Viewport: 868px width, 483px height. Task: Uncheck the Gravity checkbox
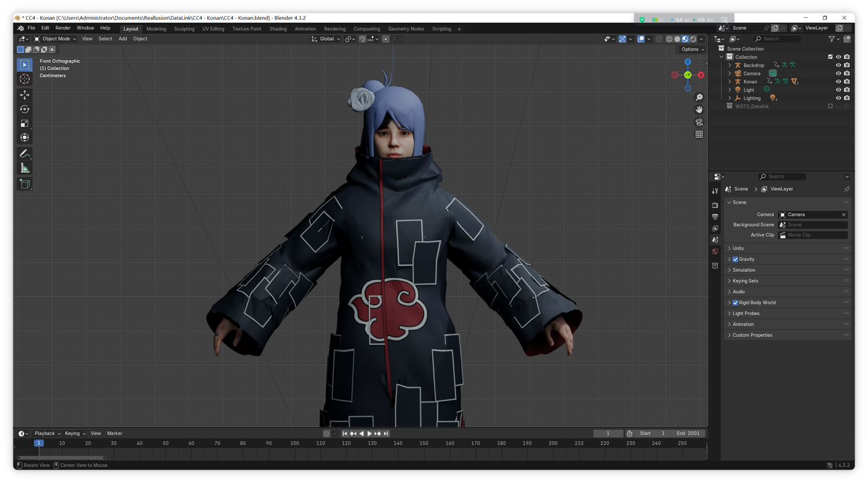(735, 260)
